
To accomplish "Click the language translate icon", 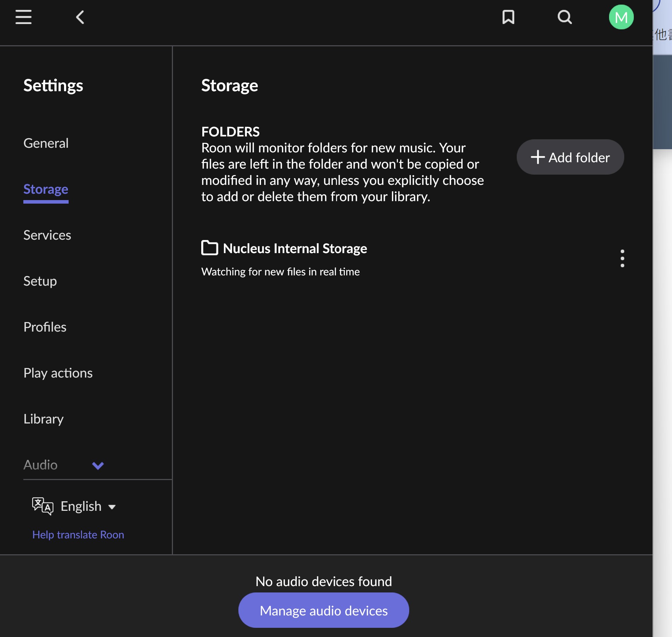I will pyautogui.click(x=43, y=506).
